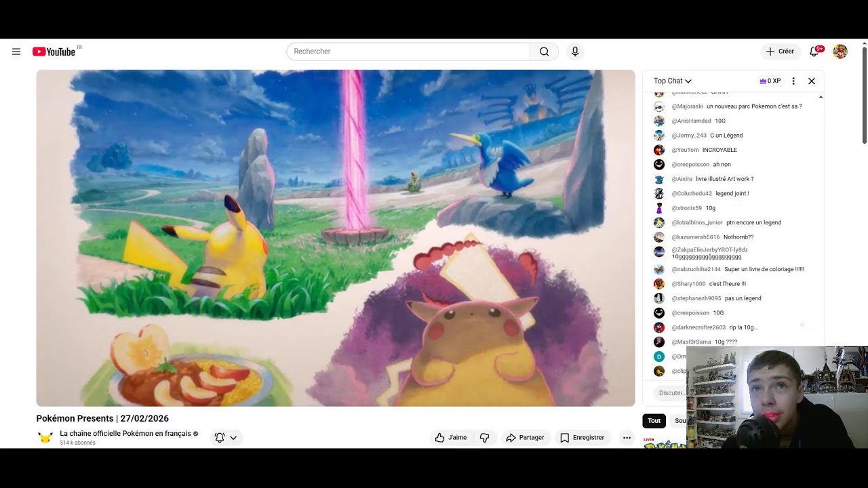
Task: Open the Créer button
Action: (x=780, y=52)
